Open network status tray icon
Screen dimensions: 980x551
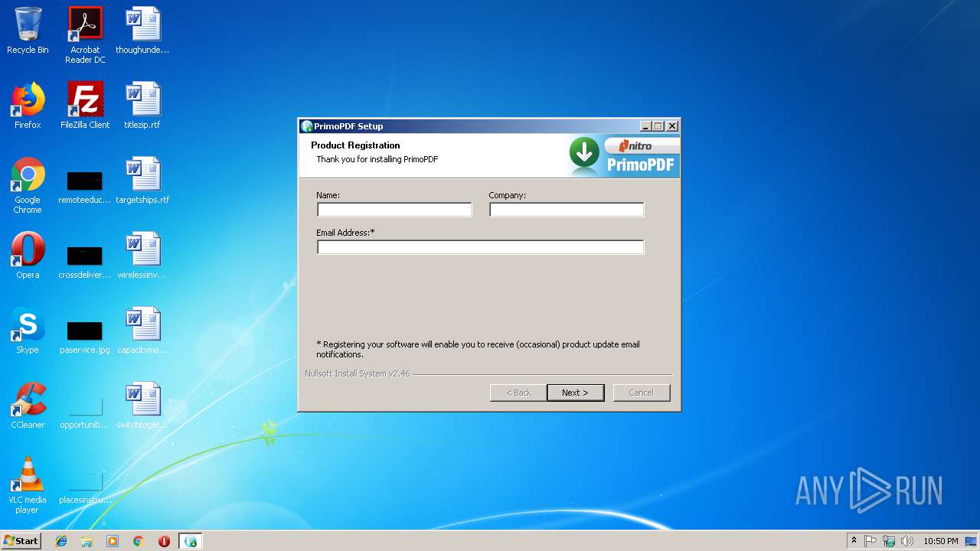point(889,541)
